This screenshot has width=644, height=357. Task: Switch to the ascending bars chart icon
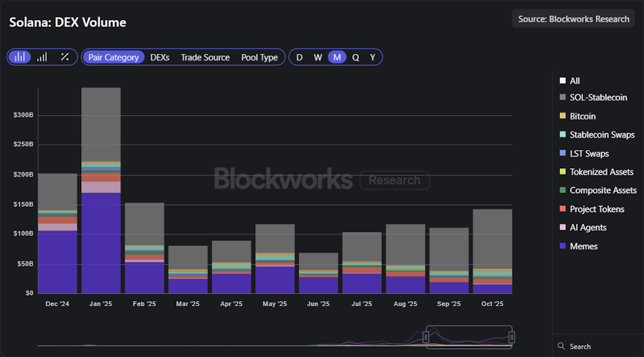pos(42,57)
